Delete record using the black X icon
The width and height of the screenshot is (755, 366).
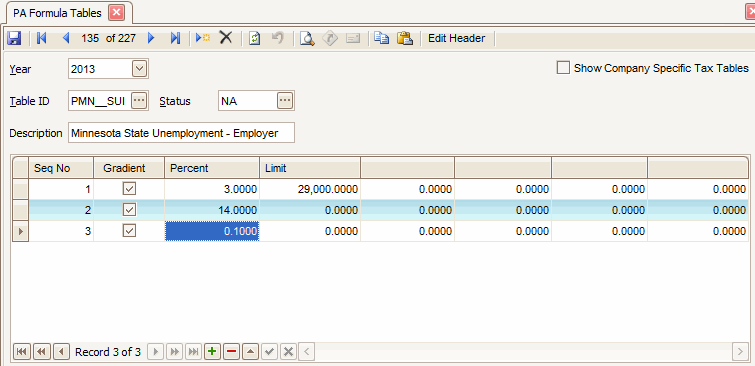click(226, 38)
